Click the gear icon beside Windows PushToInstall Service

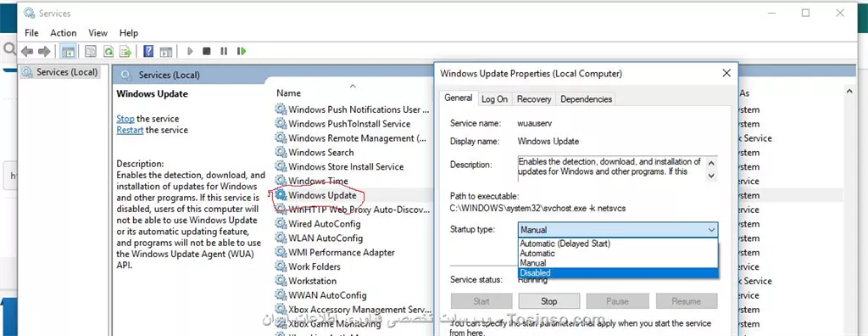[281, 124]
